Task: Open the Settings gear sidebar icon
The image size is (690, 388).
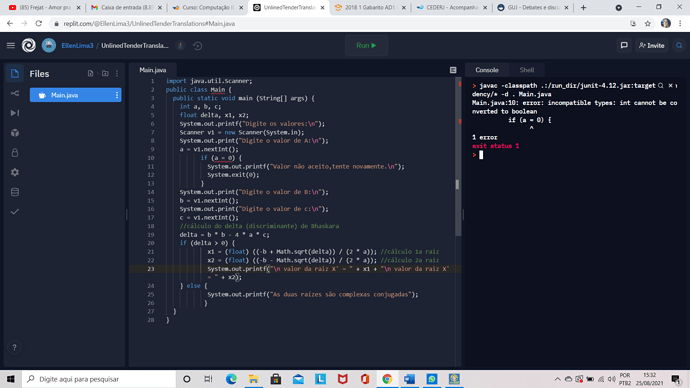Action: pos(15,172)
